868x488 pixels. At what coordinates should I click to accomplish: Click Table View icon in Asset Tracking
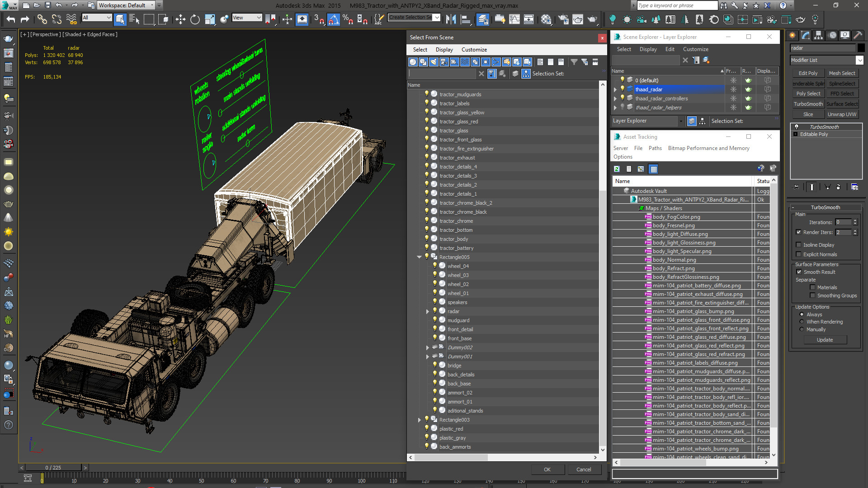coord(653,169)
